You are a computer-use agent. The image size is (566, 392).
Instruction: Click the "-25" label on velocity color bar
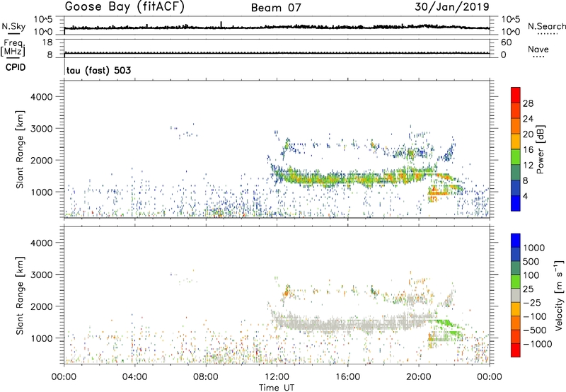(533, 303)
